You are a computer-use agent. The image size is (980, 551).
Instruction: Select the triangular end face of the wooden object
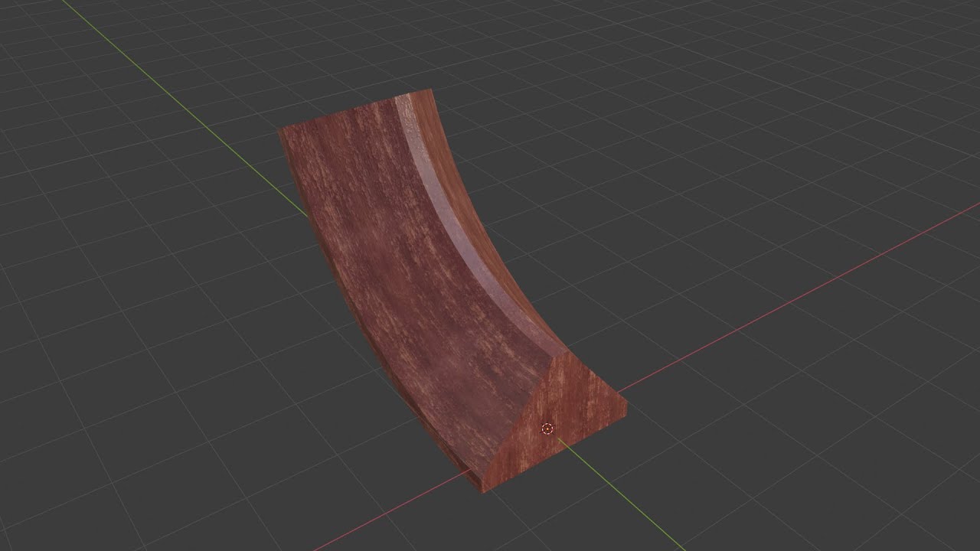point(554,423)
